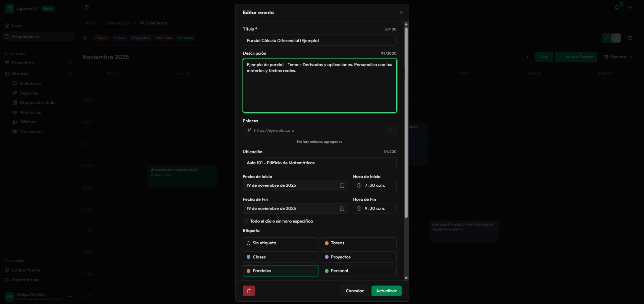The height and width of the screenshot is (304, 644).
Task: Click clock icon in Hora de Fin
Action: point(359,208)
